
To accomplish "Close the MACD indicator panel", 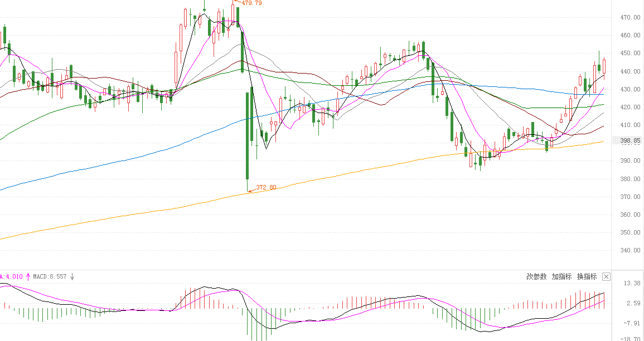I will coord(607,276).
